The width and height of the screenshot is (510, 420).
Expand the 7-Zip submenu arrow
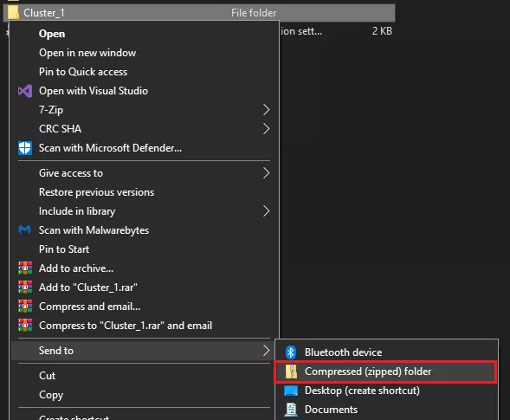(266, 110)
